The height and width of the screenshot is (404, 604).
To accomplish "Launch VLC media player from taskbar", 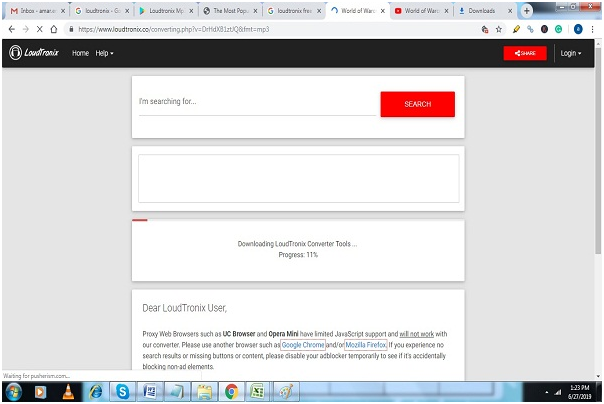I will [68, 392].
